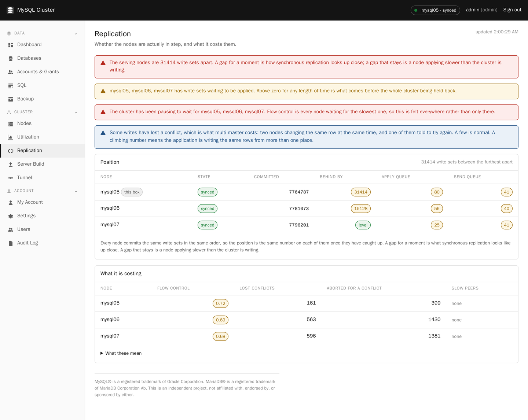Click the 31414 behind-by badge for mysql05
This screenshot has height=420, width=528.
pyautogui.click(x=361, y=192)
